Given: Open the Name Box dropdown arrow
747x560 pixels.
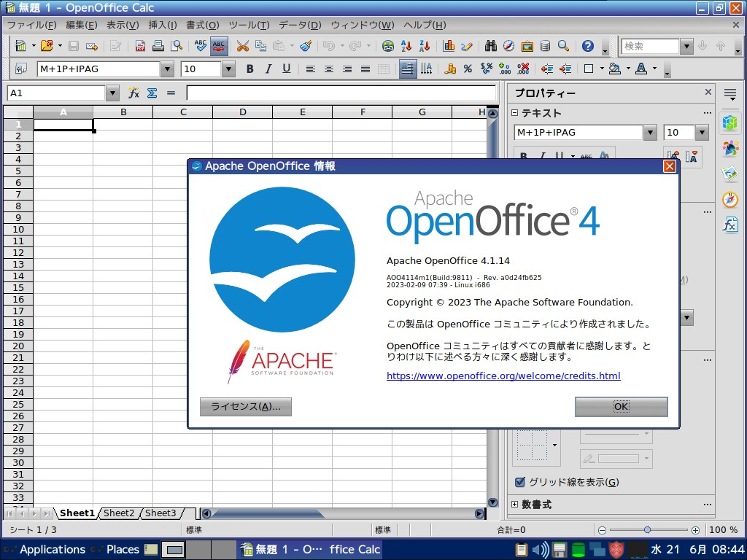Looking at the screenshot, I should (112, 93).
